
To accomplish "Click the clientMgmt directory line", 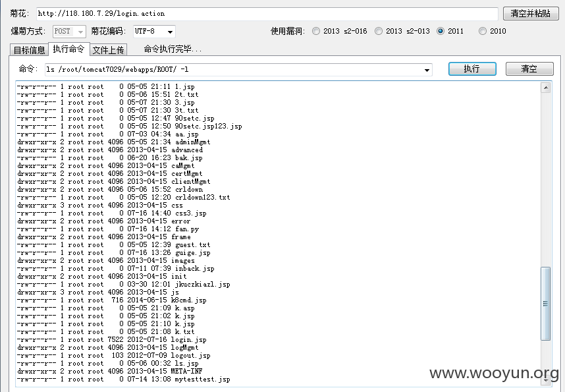I will click(113, 182).
